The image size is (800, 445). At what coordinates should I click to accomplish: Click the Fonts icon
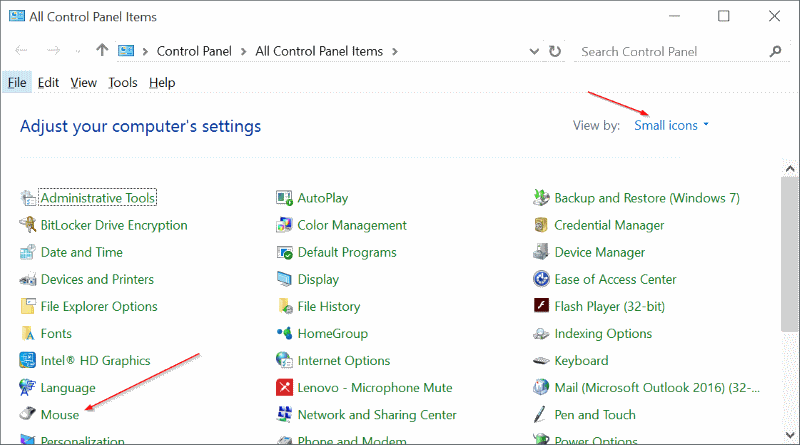(x=28, y=333)
